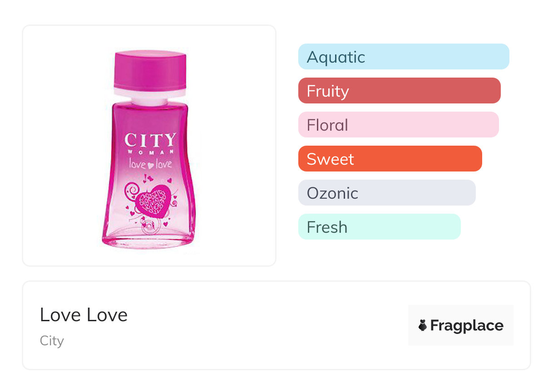Pick the Sweet accord bar
The height and width of the screenshot is (392, 553).
point(390,159)
